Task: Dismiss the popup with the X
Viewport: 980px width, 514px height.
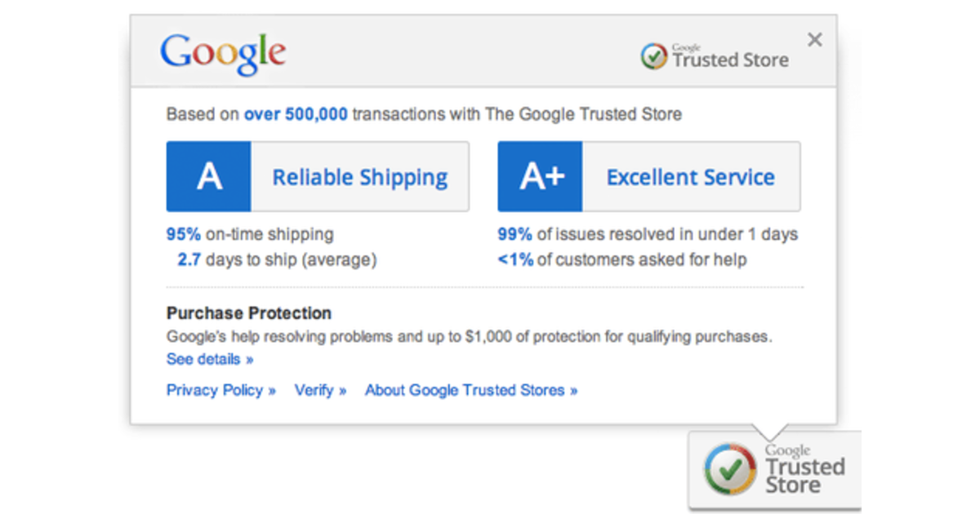Action: pyautogui.click(x=814, y=39)
